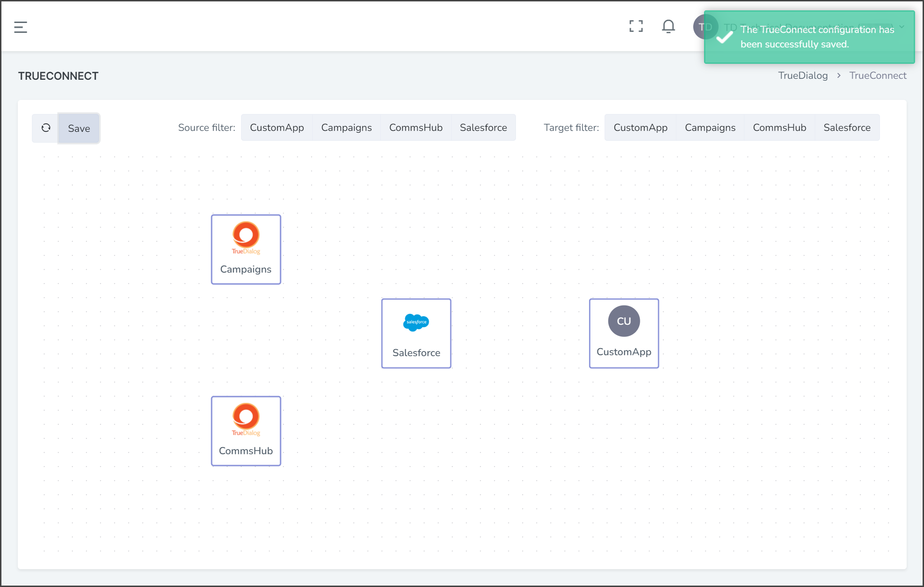This screenshot has width=924, height=587.
Task: Open the notifications bell
Action: (x=668, y=26)
